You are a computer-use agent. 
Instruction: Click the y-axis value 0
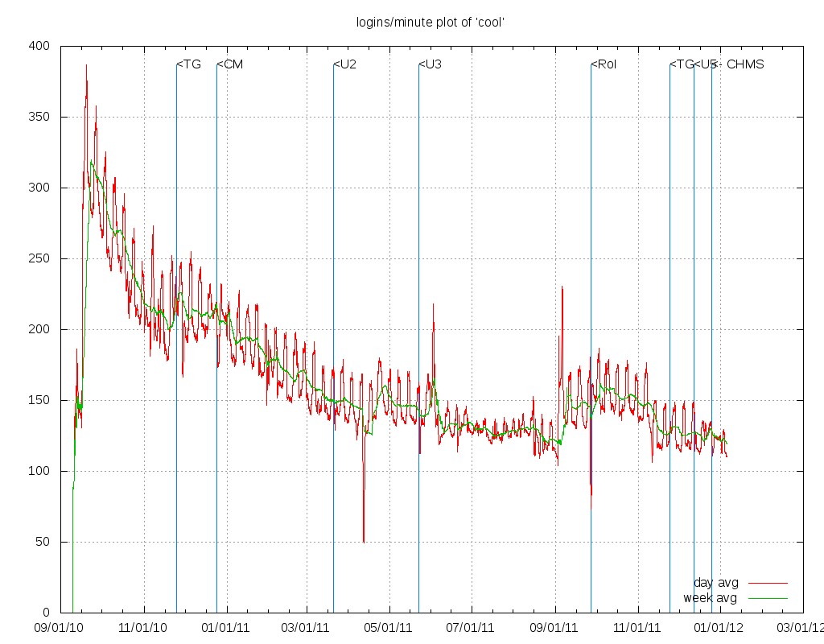[x=46, y=613]
